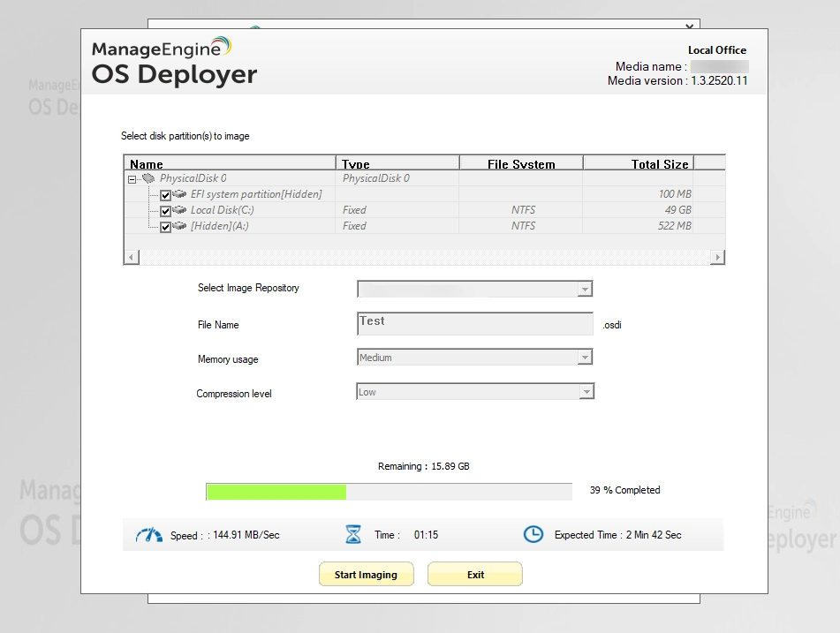The width and height of the screenshot is (840, 633).
Task: Click the clock Expected Time icon
Action: (x=533, y=534)
